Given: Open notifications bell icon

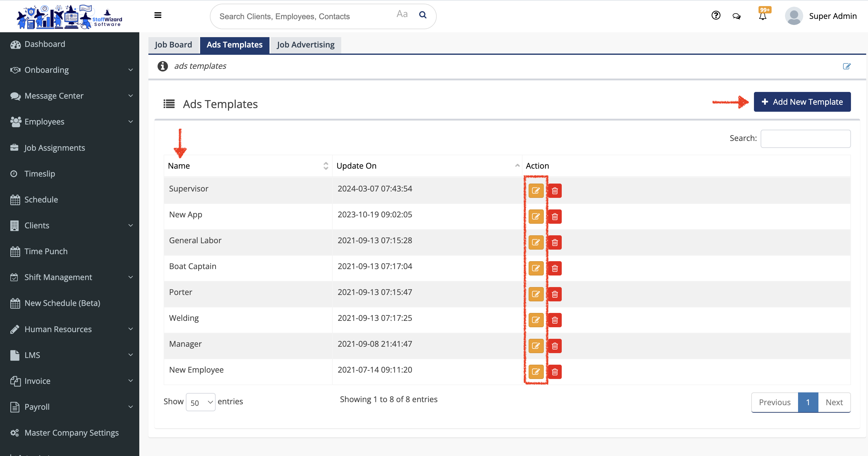Looking at the screenshot, I should (x=762, y=16).
